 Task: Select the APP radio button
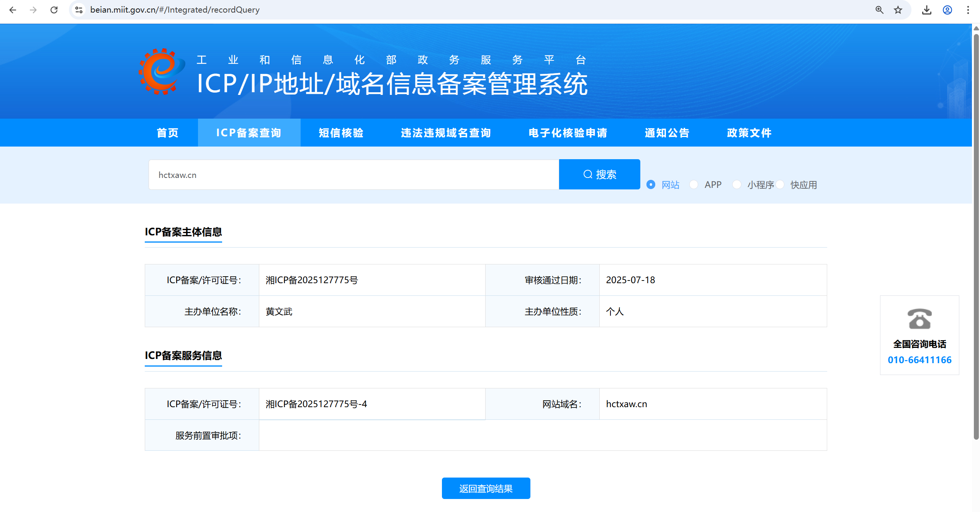[694, 185]
